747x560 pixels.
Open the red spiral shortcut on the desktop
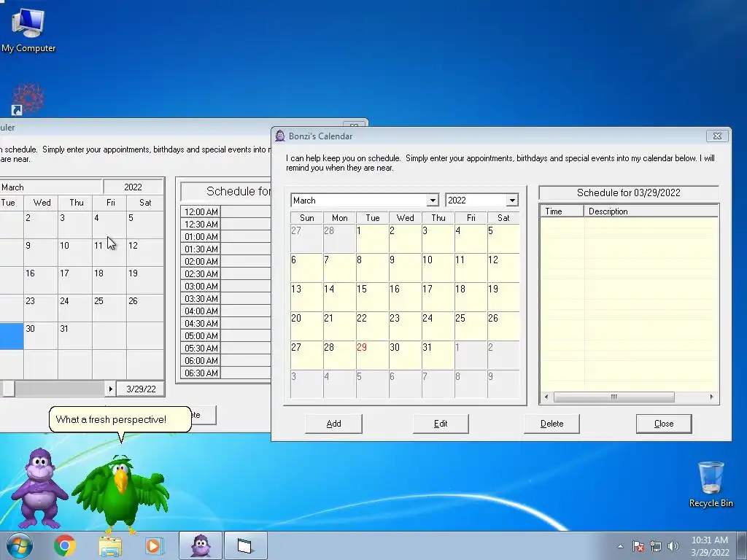pyautogui.click(x=28, y=99)
